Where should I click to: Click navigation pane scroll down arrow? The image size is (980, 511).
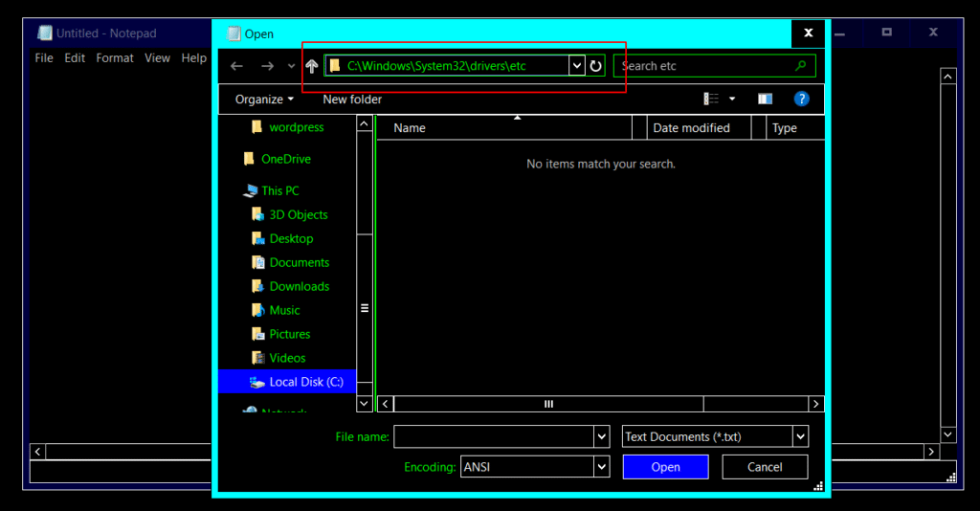tap(365, 404)
